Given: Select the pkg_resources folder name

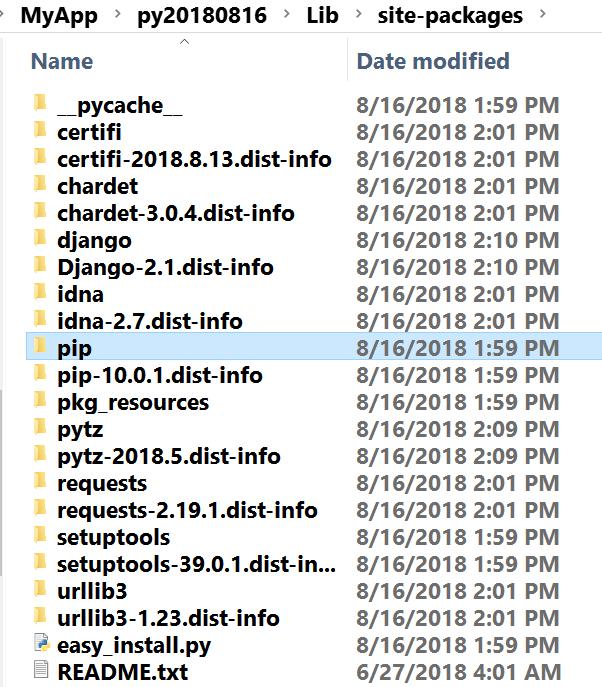Looking at the screenshot, I should tap(133, 404).
